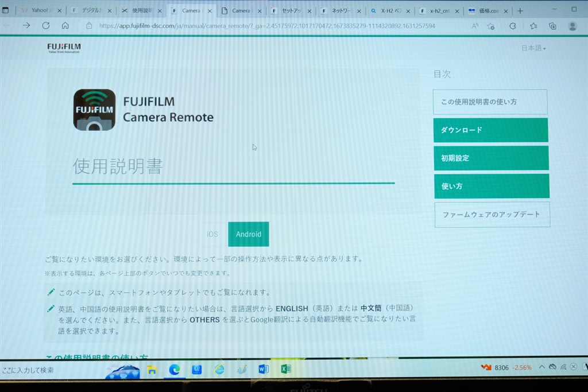Open the paint-like app icon in taskbar

tap(242, 370)
